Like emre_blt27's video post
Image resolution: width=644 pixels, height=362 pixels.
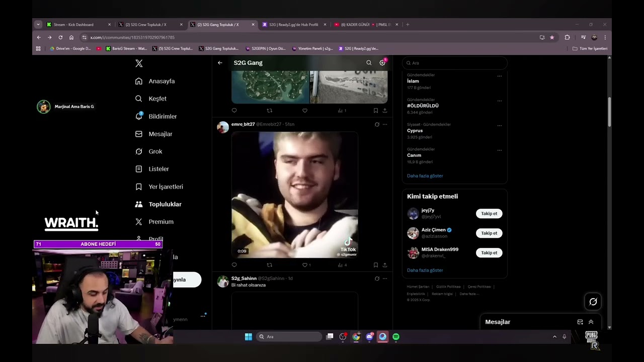(x=305, y=265)
